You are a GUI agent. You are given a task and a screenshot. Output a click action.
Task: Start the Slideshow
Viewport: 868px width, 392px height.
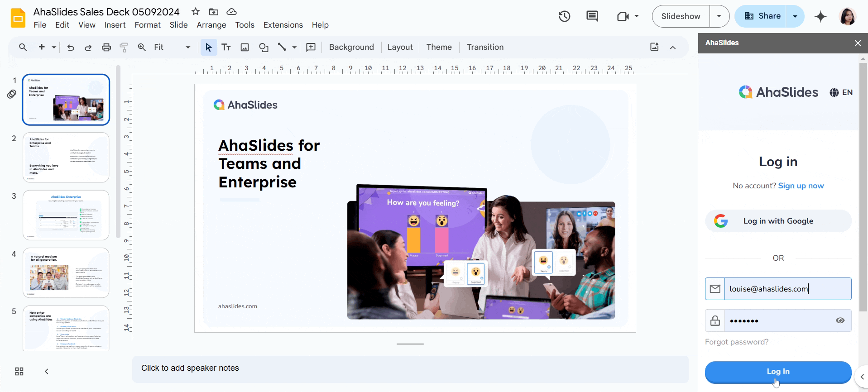[x=681, y=16]
